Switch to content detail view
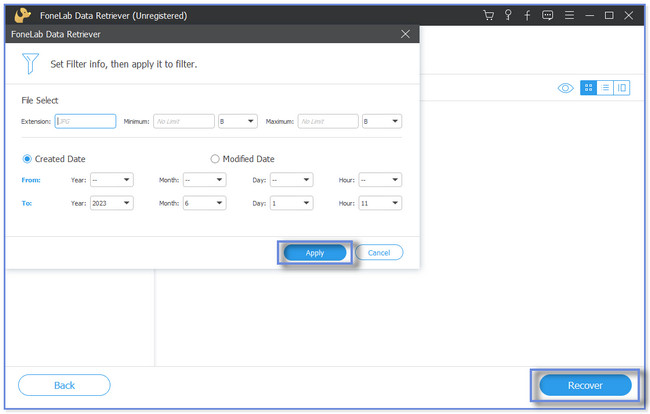The width and height of the screenshot is (650, 414). 621,87
